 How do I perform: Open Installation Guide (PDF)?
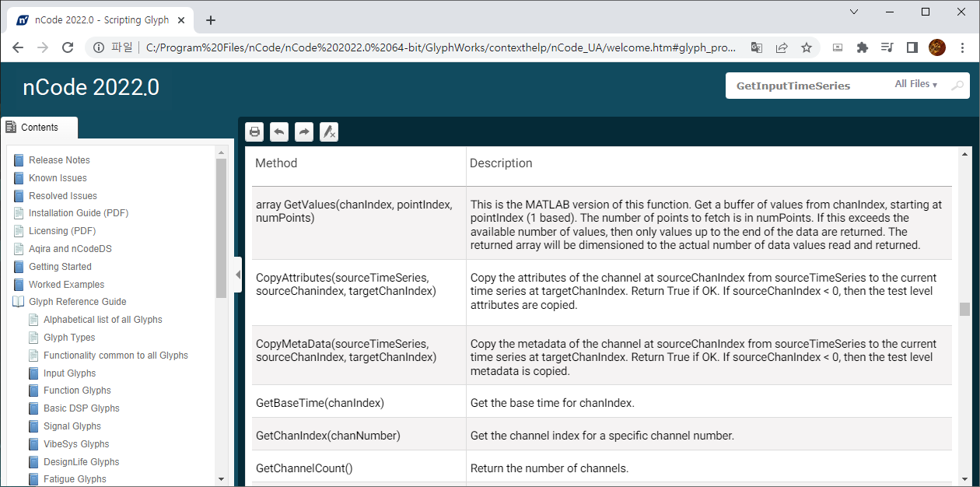coord(79,213)
